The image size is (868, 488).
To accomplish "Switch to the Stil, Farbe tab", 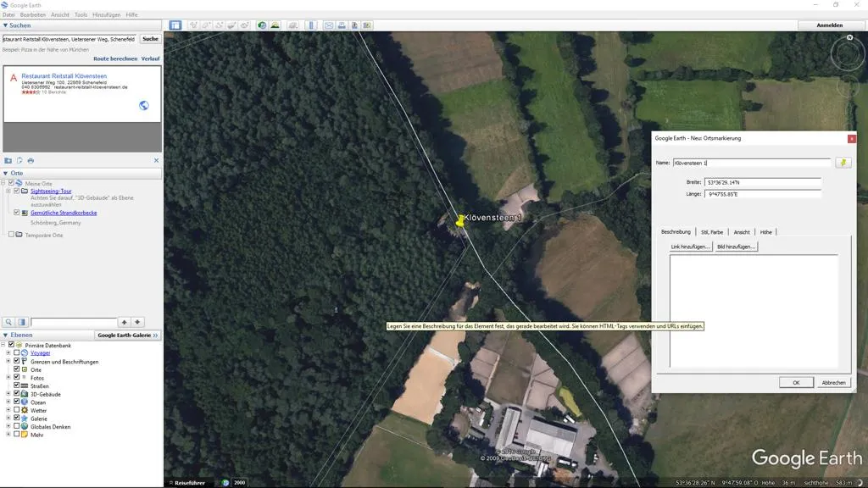I will [x=712, y=232].
